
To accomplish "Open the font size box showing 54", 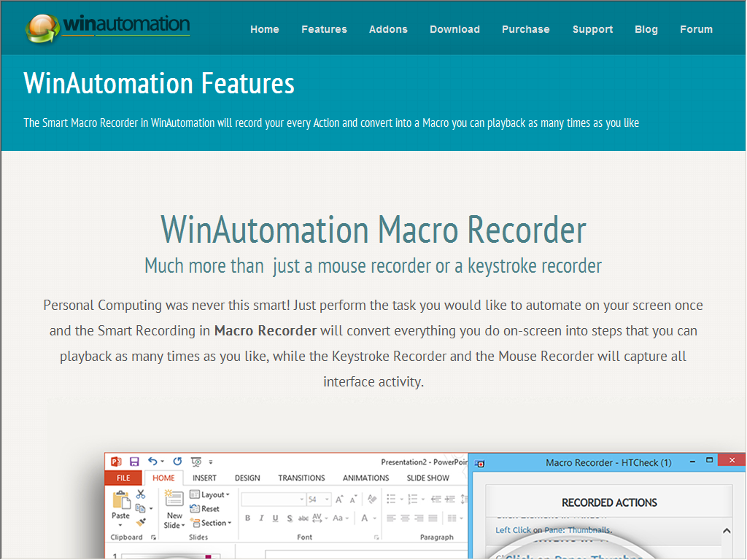I will (318, 499).
